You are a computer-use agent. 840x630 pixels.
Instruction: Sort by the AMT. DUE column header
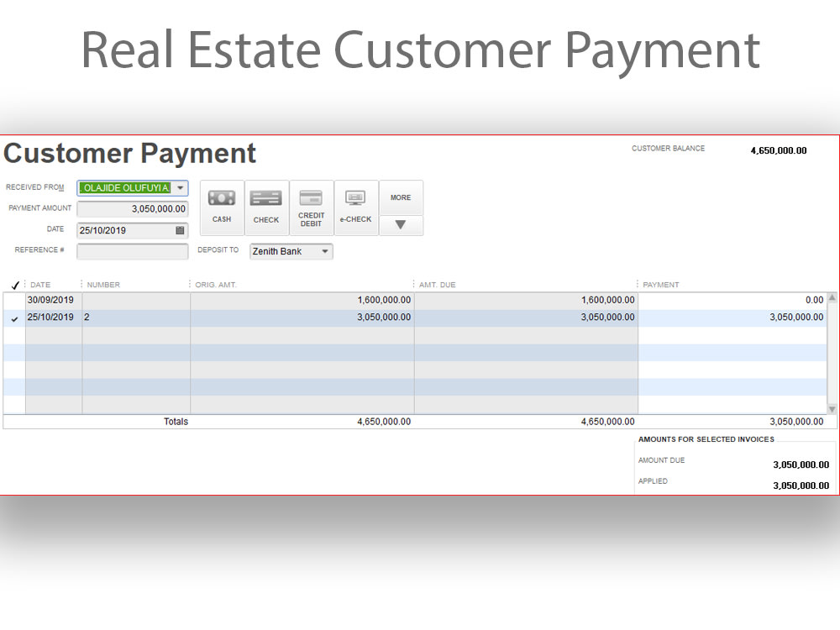[x=437, y=284]
